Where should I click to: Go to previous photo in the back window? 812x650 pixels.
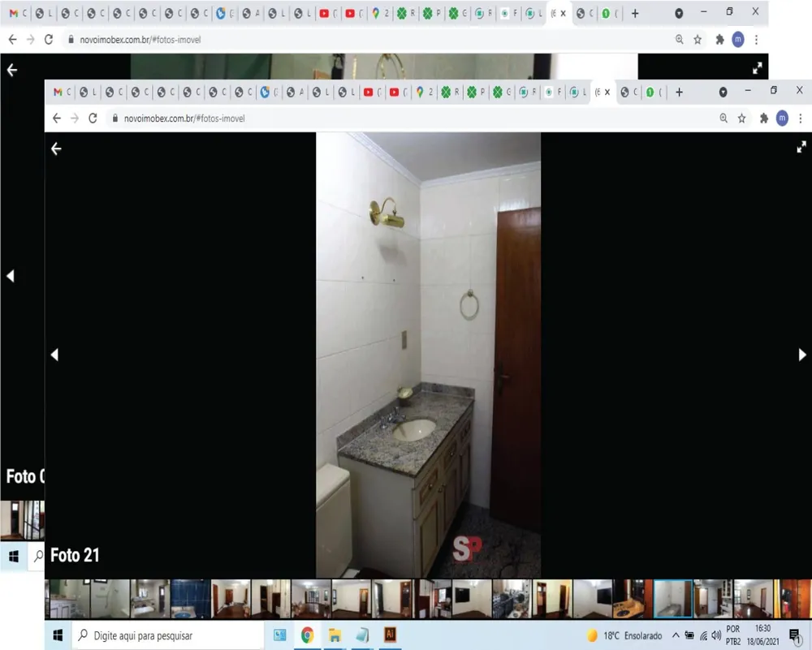10,276
